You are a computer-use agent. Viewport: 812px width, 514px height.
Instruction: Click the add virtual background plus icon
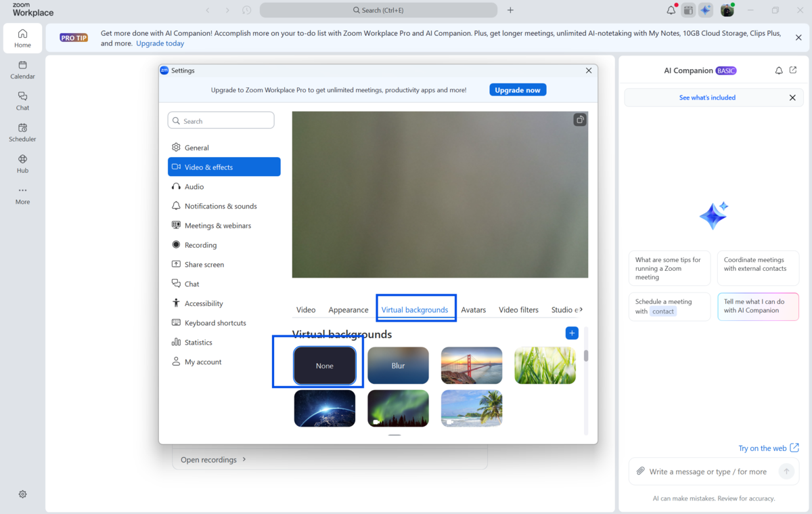tap(572, 333)
